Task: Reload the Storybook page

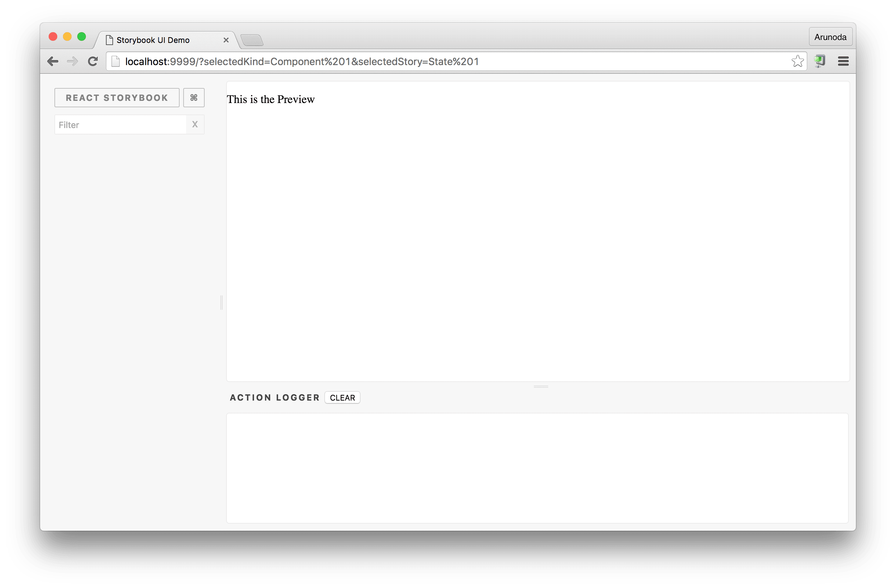Action: (93, 61)
